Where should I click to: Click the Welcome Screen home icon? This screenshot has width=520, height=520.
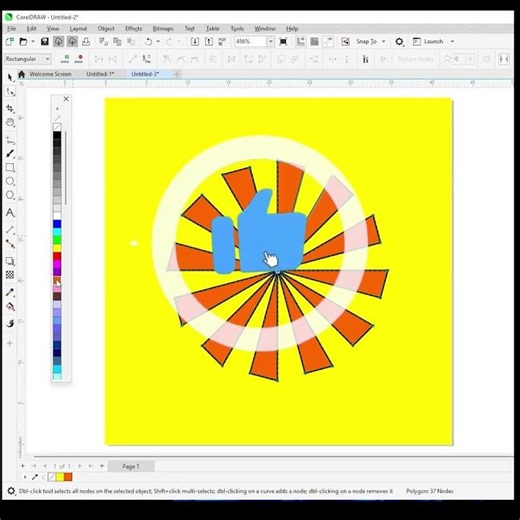tap(21, 74)
